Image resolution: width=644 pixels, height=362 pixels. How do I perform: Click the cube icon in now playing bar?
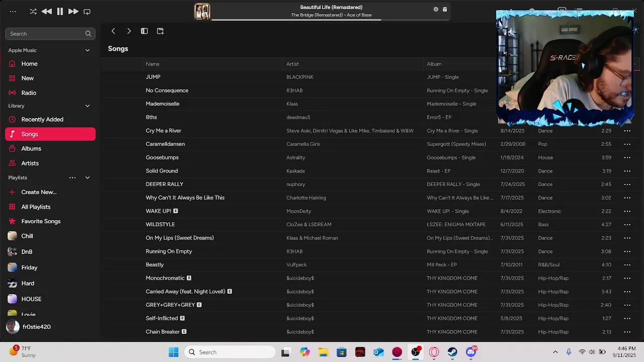coord(436,9)
